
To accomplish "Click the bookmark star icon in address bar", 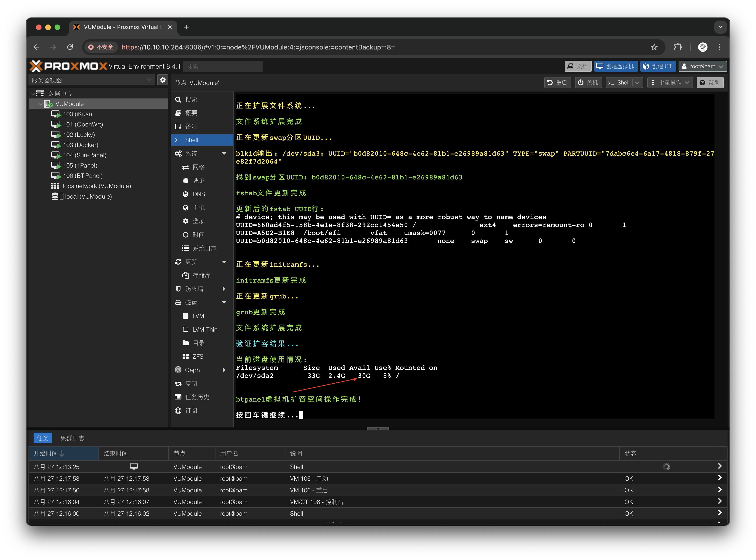I will point(654,47).
